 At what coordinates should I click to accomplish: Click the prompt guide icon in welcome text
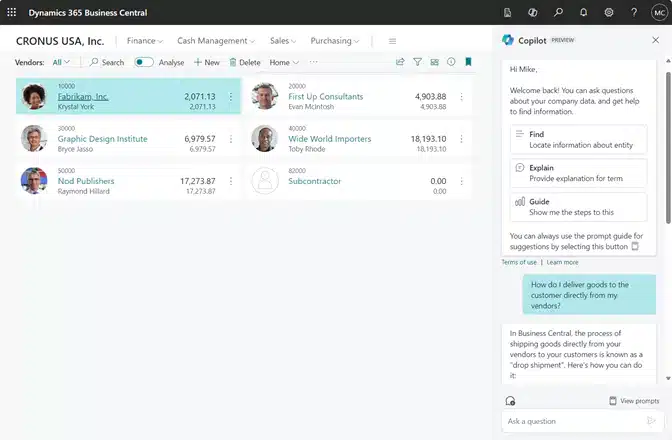[635, 246]
